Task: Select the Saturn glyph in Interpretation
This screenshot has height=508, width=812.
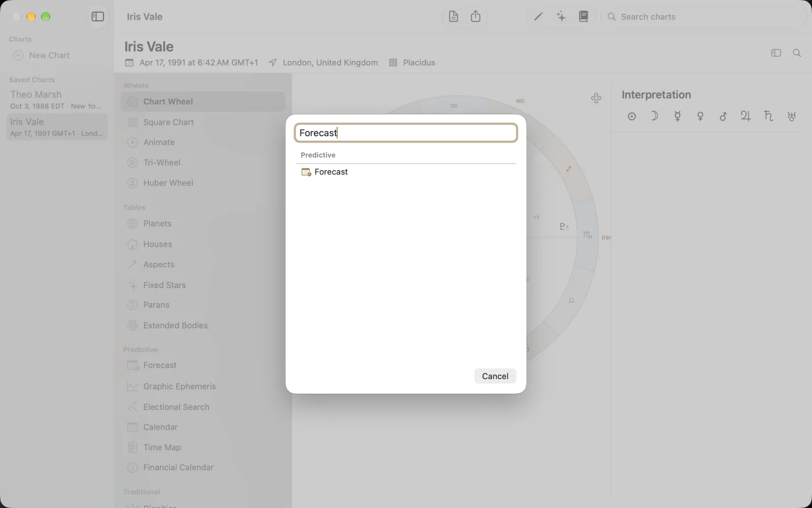Action: click(768, 116)
